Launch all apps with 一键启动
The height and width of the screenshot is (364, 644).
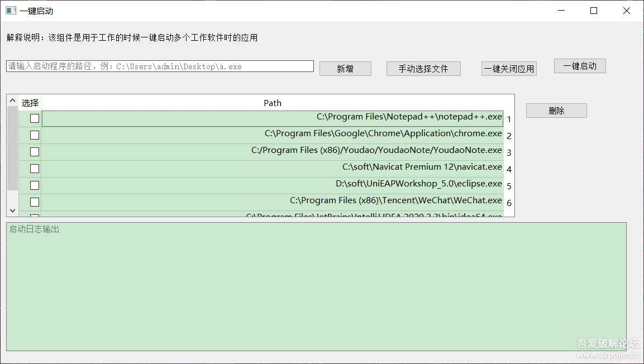tap(580, 66)
